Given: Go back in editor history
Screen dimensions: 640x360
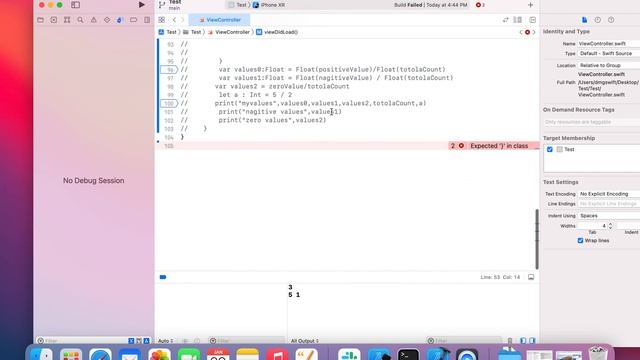Looking at the screenshot, I should pos(174,20).
